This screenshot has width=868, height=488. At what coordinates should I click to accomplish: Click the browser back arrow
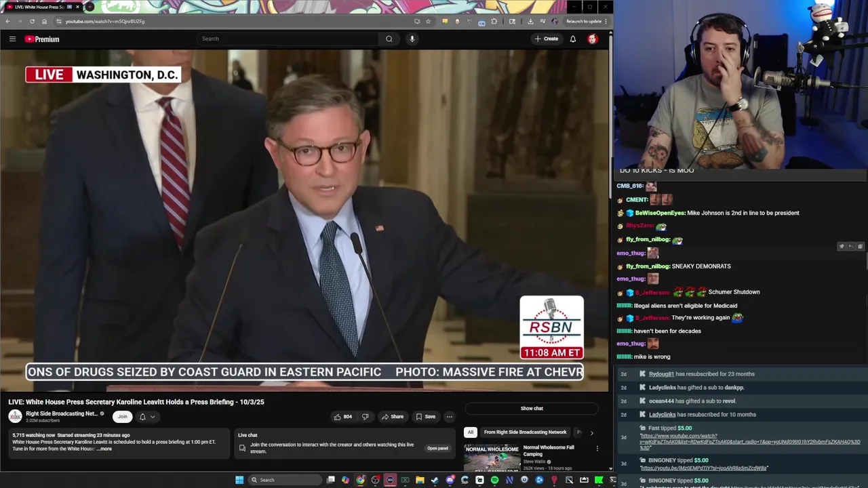(7, 21)
